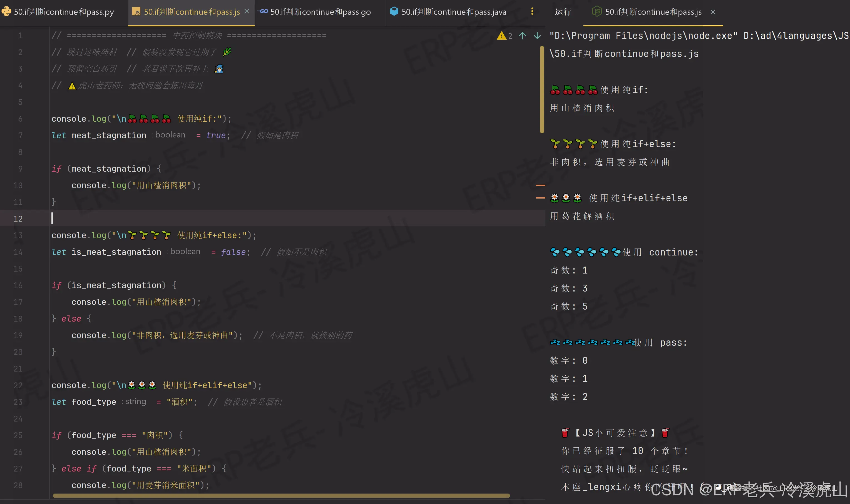Image resolution: width=850 pixels, height=504 pixels.
Task: Go to previous highlighted error arrow
Action: 522,36
